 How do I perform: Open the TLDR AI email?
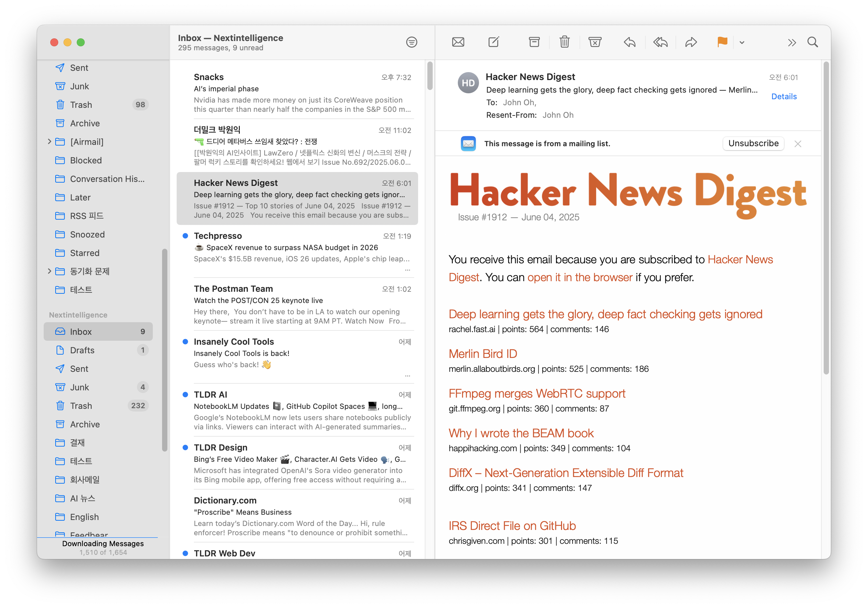297,410
